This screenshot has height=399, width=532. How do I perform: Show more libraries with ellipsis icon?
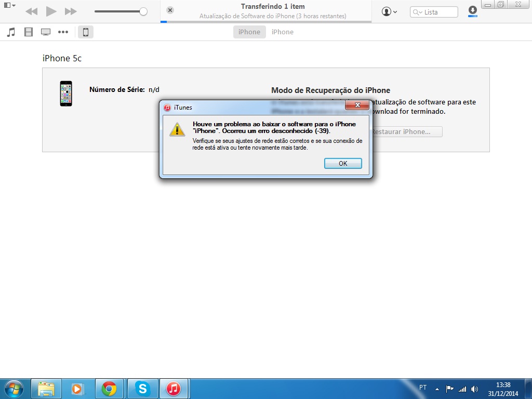coord(63,32)
